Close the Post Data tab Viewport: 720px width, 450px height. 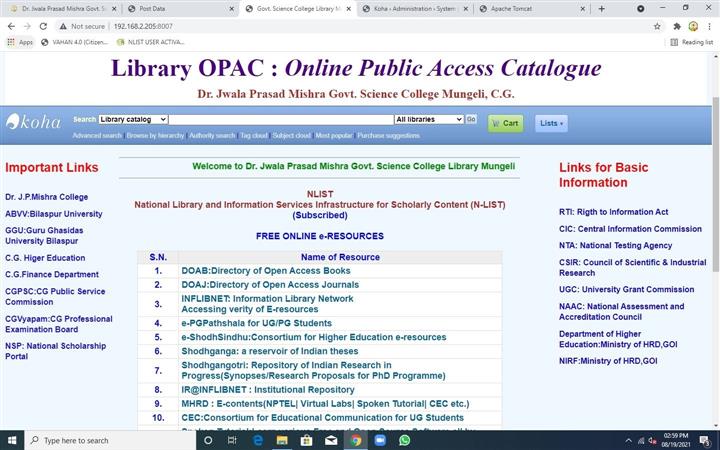pyautogui.click(x=231, y=9)
